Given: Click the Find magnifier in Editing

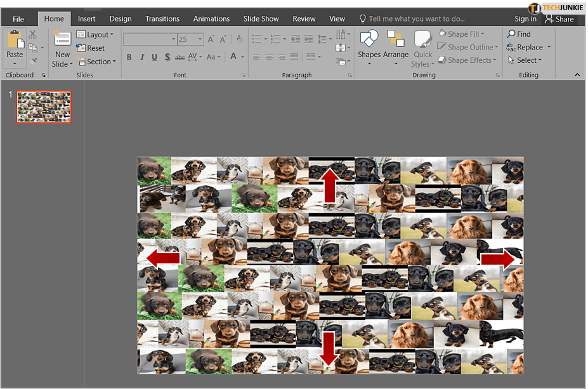Looking at the screenshot, I should click(x=511, y=34).
